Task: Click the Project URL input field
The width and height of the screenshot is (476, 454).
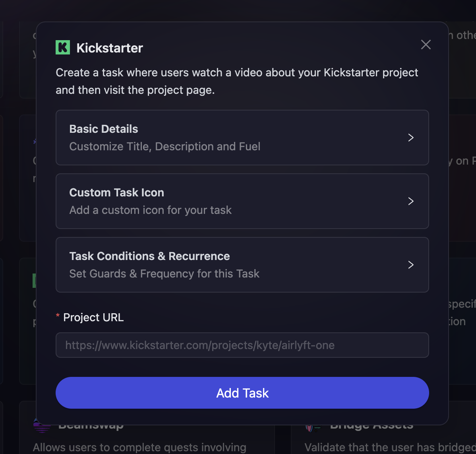Action: [242, 345]
